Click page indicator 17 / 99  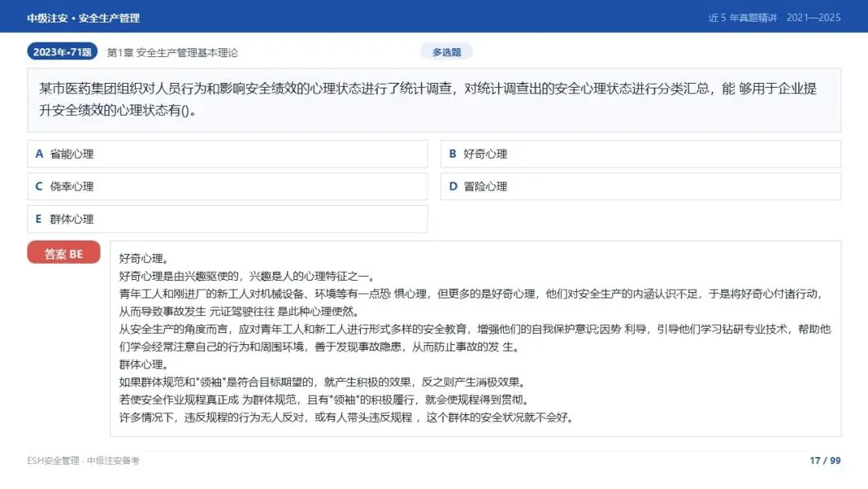tap(825, 460)
